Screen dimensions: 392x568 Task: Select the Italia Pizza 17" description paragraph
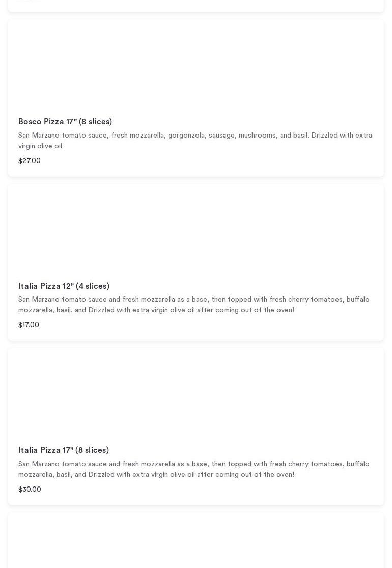pyautogui.click(x=194, y=464)
